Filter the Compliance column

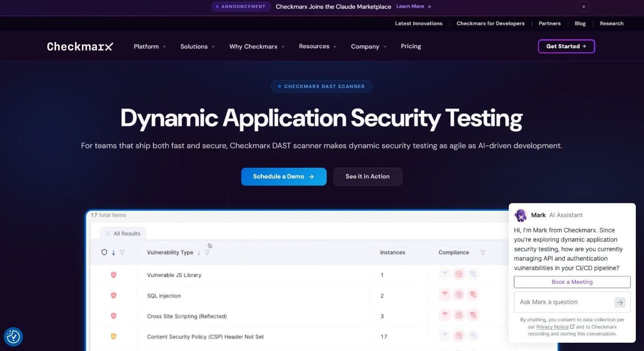click(x=483, y=252)
